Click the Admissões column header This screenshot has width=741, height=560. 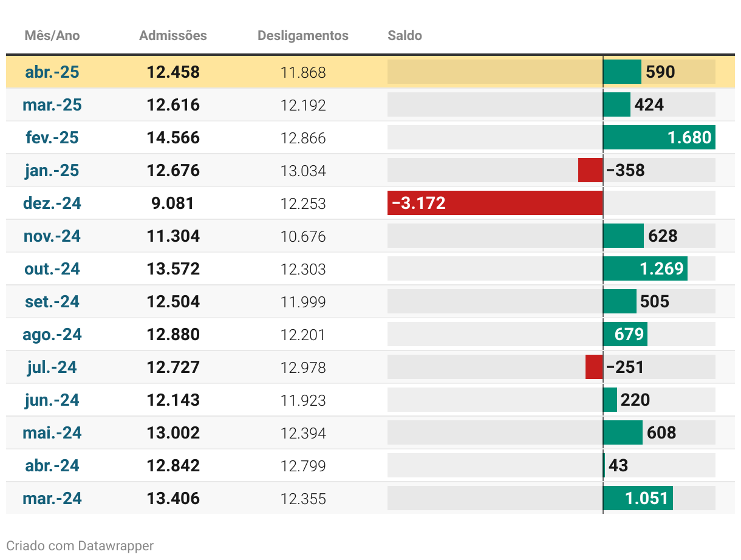[x=172, y=36]
